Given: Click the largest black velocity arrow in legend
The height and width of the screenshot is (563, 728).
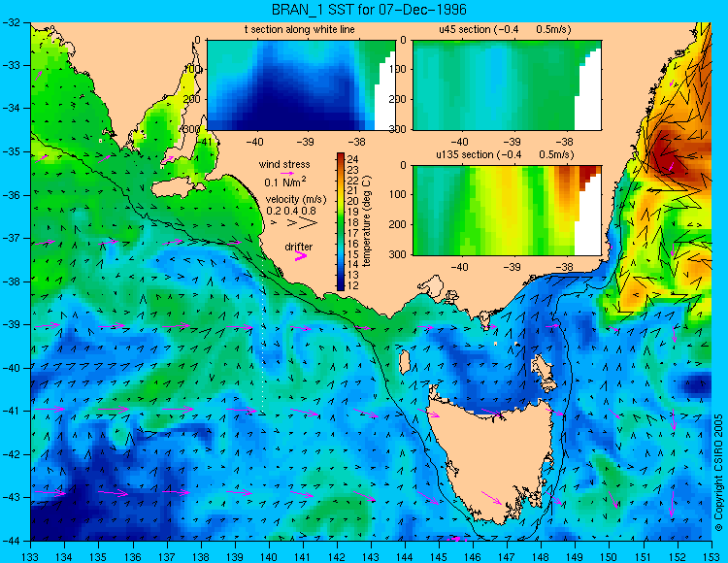Looking at the screenshot, I should click(309, 223).
